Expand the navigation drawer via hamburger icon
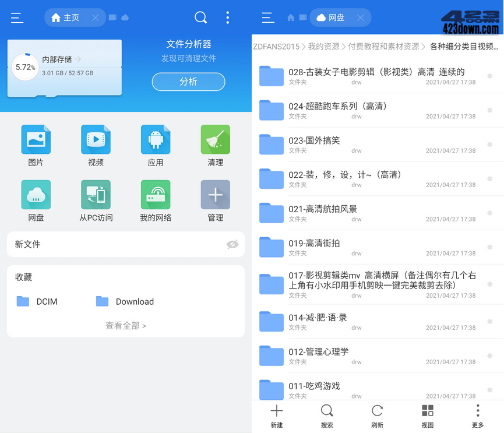This screenshot has height=433, width=504. [17, 17]
